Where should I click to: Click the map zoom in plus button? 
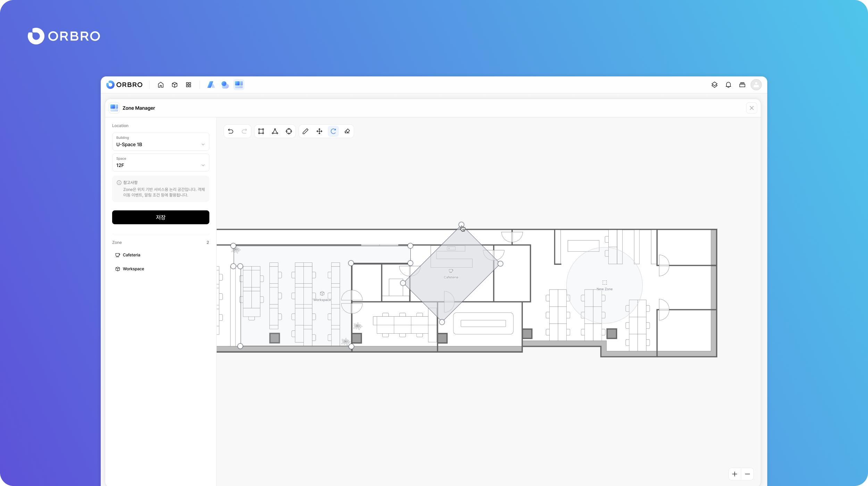735,474
